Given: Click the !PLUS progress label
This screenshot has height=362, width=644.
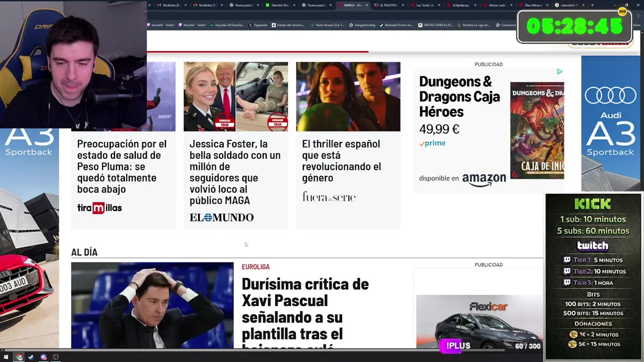Looking at the screenshot, I should point(458,346).
